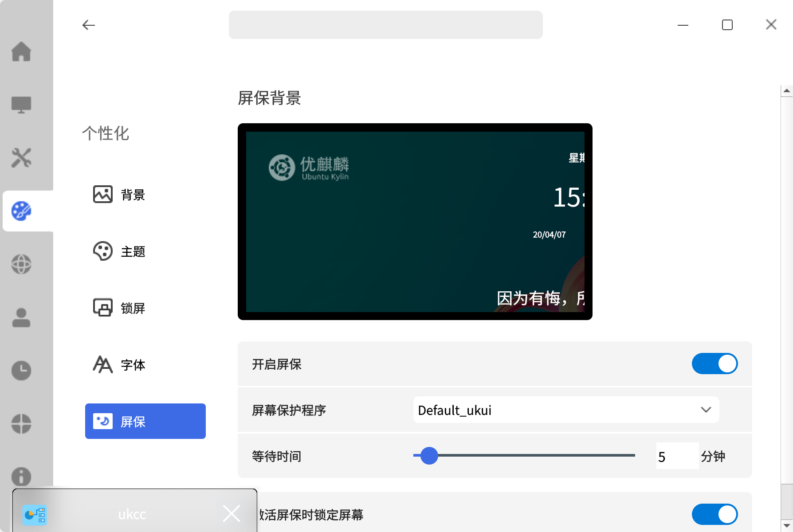Image resolution: width=793 pixels, height=532 pixels.
Task: Open the 主题 theme settings
Action: [133, 251]
